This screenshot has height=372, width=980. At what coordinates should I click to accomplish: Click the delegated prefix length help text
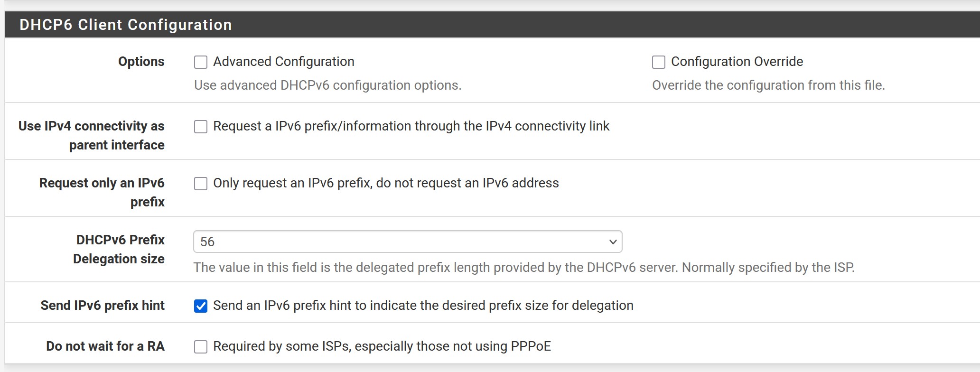tap(523, 268)
